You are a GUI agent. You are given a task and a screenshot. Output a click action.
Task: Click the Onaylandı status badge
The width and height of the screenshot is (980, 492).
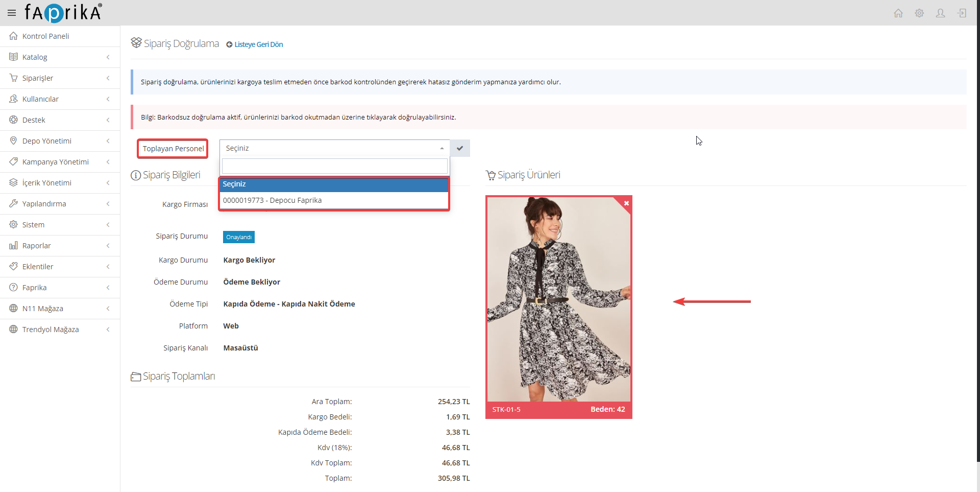pos(238,237)
